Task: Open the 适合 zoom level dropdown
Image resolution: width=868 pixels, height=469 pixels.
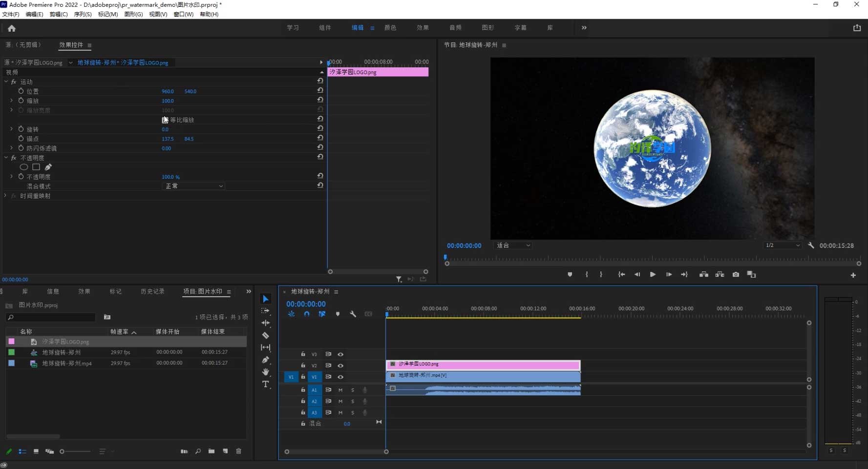Action: coord(513,245)
